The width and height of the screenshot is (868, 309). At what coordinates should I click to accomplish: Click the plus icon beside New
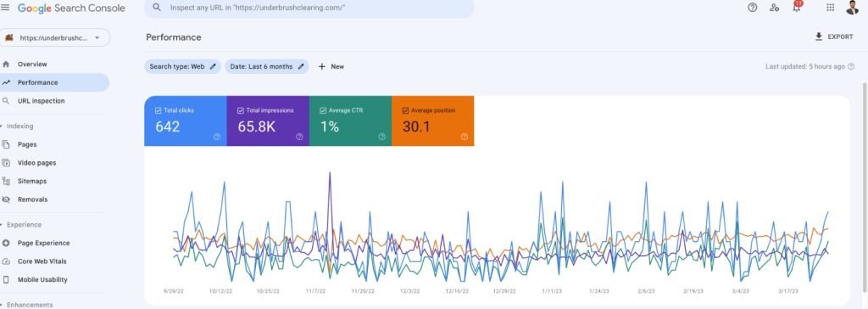coord(321,66)
